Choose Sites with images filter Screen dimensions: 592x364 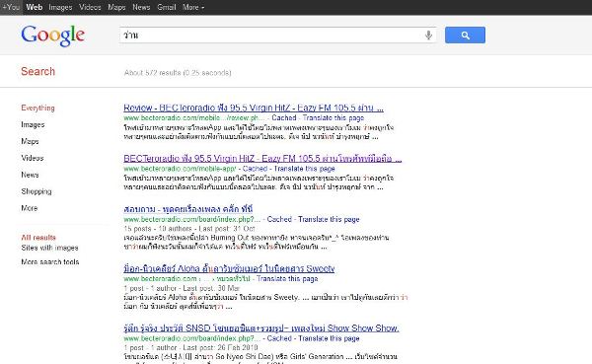(50, 248)
